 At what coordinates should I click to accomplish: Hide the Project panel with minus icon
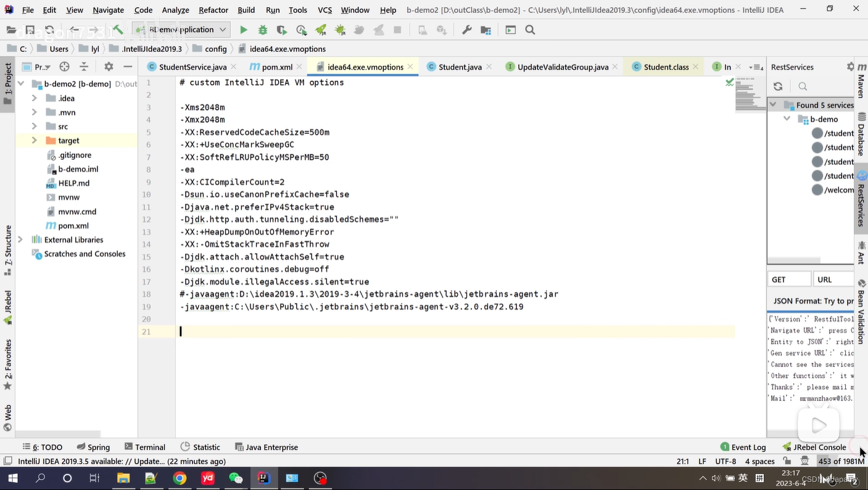pyautogui.click(x=128, y=67)
